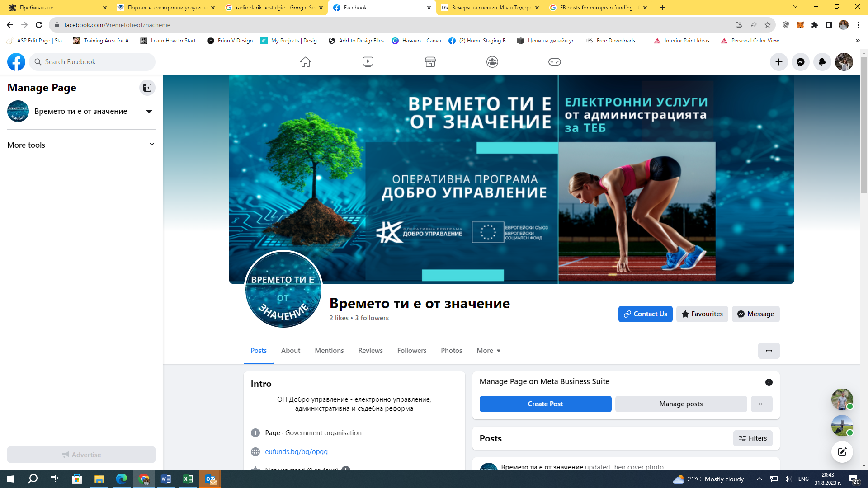Image resolution: width=868 pixels, height=488 pixels.
Task: Select the Followers tab
Action: [x=412, y=351]
